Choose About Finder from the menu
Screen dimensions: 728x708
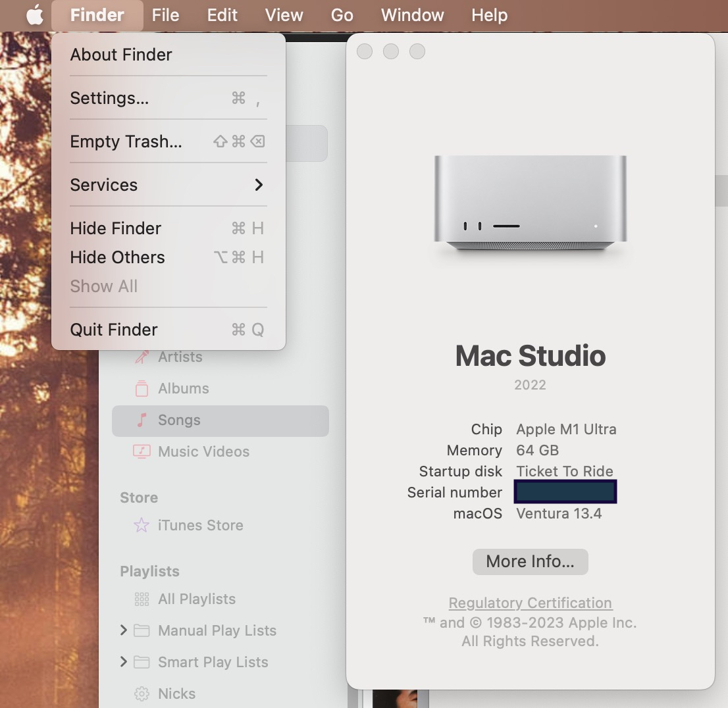pos(169,55)
